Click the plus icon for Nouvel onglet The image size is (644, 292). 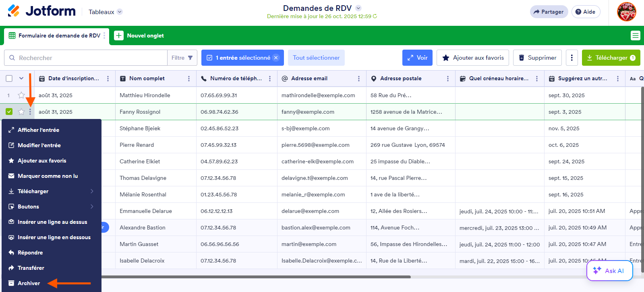[x=119, y=35]
